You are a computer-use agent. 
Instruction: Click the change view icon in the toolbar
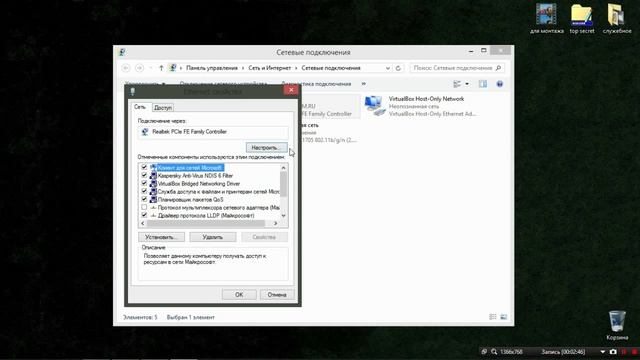(457, 84)
